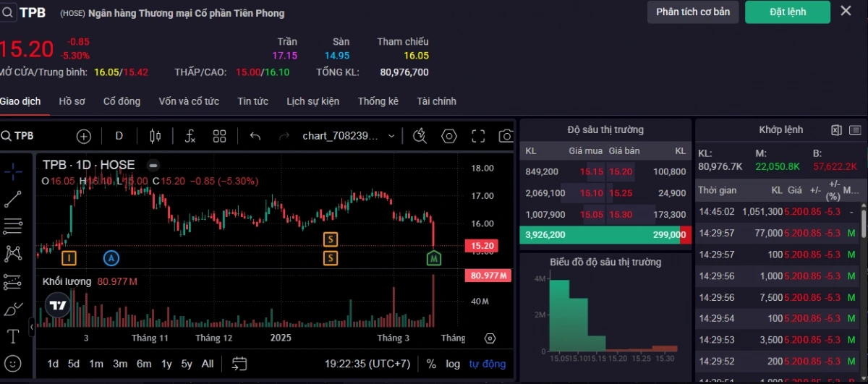Toggle fullscreen chart mode
Viewport: 868px width, 384px height.
point(478,136)
